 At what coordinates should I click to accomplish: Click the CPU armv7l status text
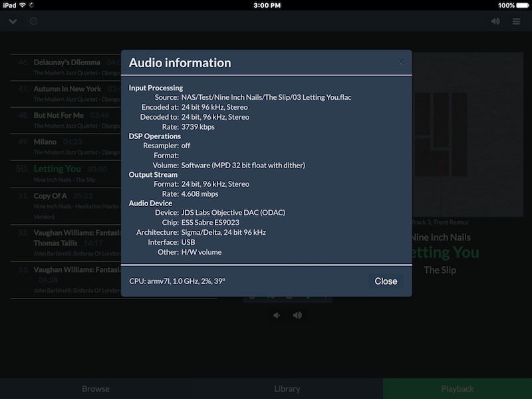[177, 281]
